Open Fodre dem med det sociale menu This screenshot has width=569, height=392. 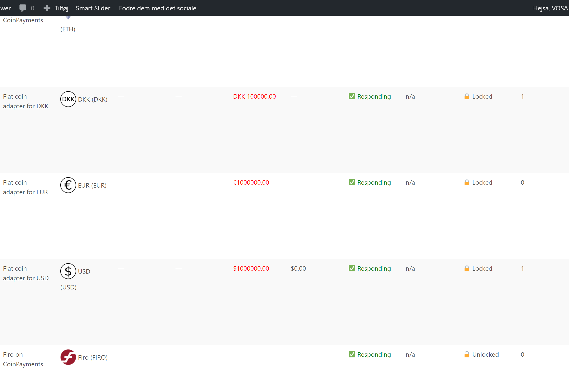click(x=157, y=8)
